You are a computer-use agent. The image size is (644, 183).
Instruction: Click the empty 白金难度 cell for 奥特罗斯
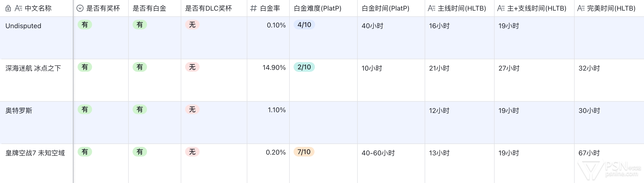click(x=323, y=122)
